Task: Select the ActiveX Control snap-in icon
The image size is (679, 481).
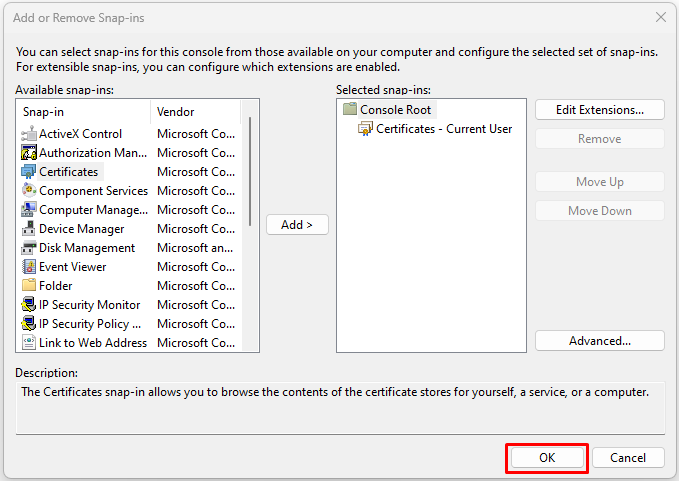Action: pos(29,134)
